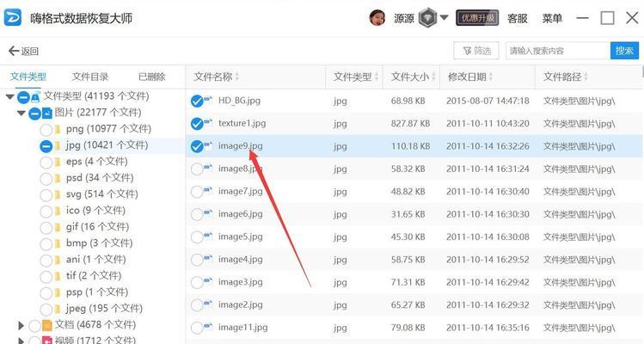The image size is (644, 344).
Task: Select the image6.jpg file name
Action: (240, 214)
